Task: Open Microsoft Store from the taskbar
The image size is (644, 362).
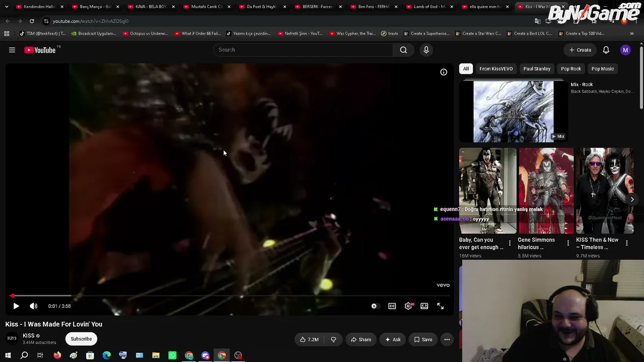Action: (x=90, y=355)
